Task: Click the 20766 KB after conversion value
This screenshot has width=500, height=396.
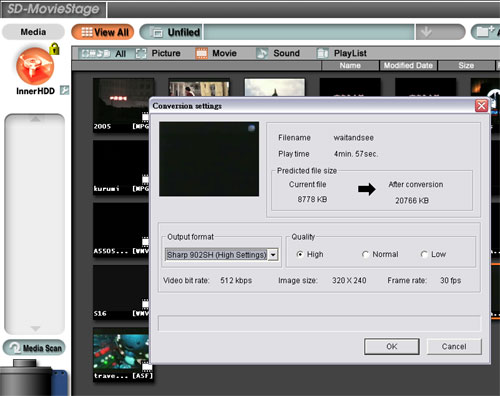Action: coord(412,201)
